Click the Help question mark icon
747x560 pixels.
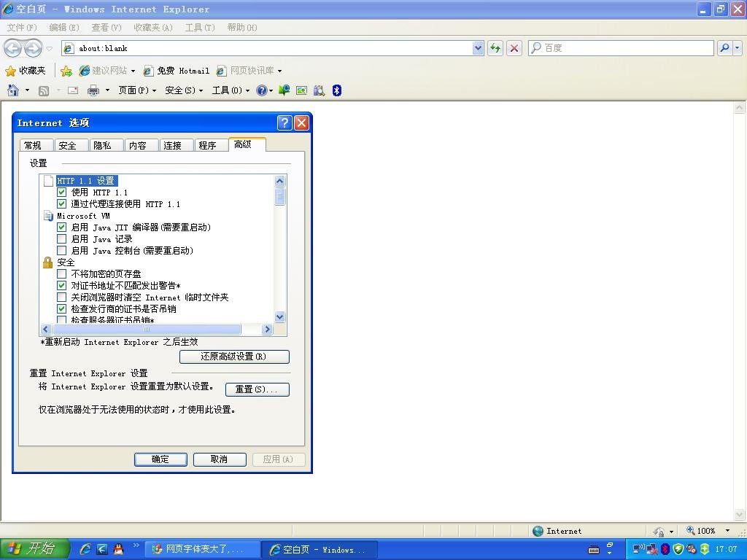[x=261, y=90]
